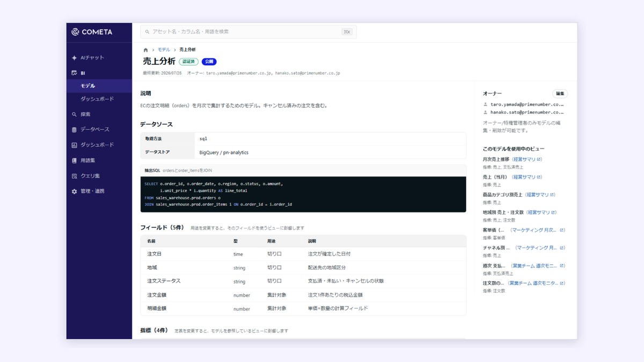
Task: Click the 注文ステータス field name
Action: point(164,281)
